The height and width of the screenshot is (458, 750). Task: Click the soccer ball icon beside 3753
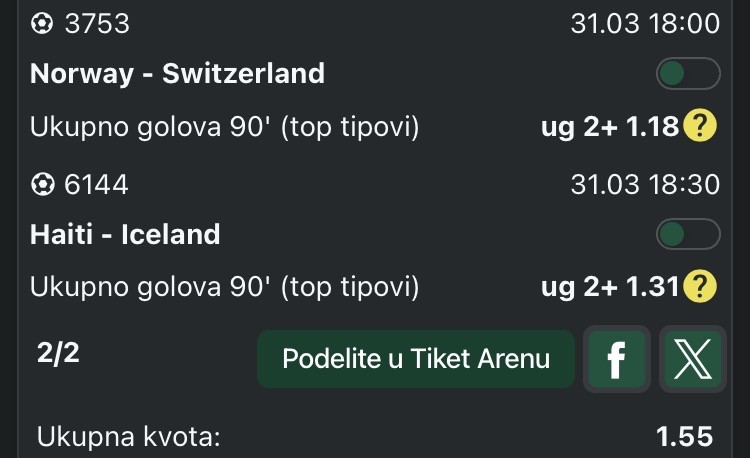coord(43,24)
